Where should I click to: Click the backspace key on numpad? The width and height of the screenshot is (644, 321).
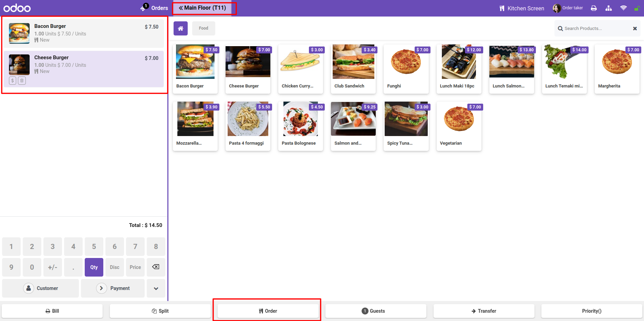click(x=156, y=267)
